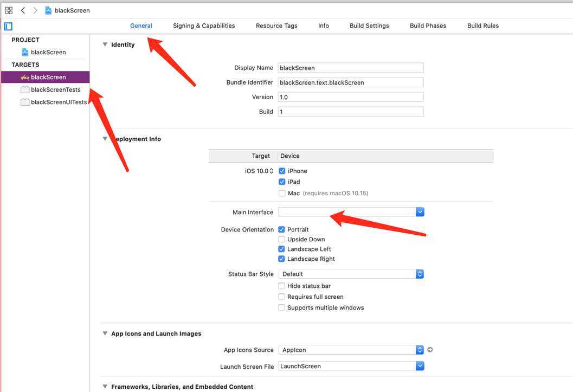Image resolution: width=573 pixels, height=392 pixels.
Task: Collapse App Icons and Launch Images section
Action: click(105, 333)
